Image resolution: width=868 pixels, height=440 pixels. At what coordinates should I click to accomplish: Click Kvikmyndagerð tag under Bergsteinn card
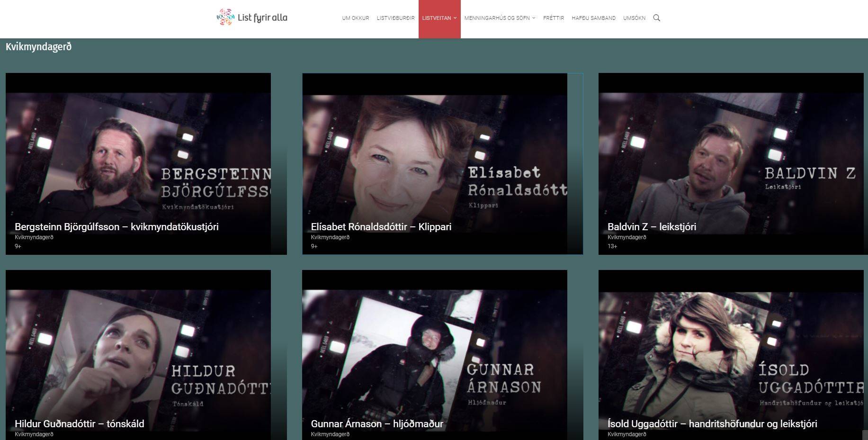[x=34, y=237]
